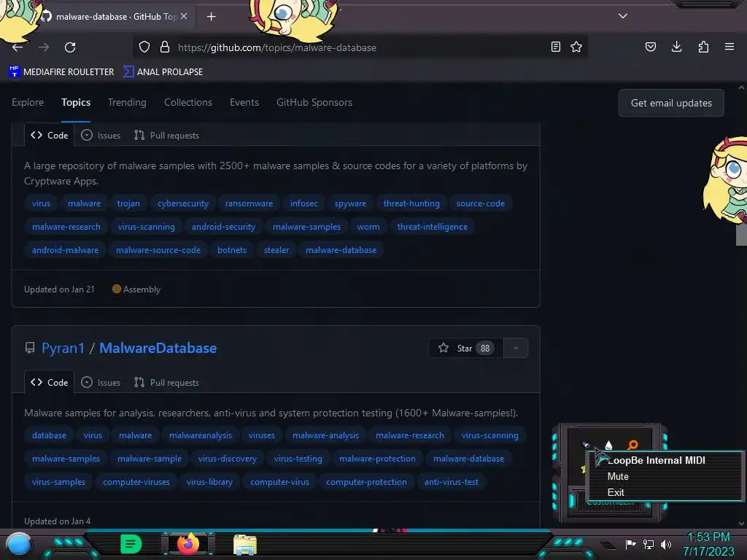747x560 pixels.
Task: Select the cybersecurity topic tag
Action: coord(183,203)
